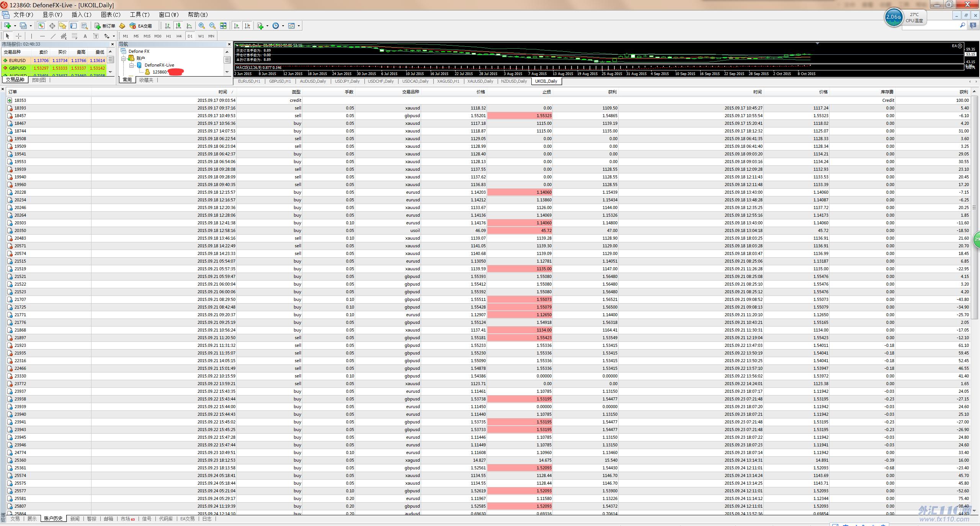Toggle the Market Watch window

click(41, 26)
